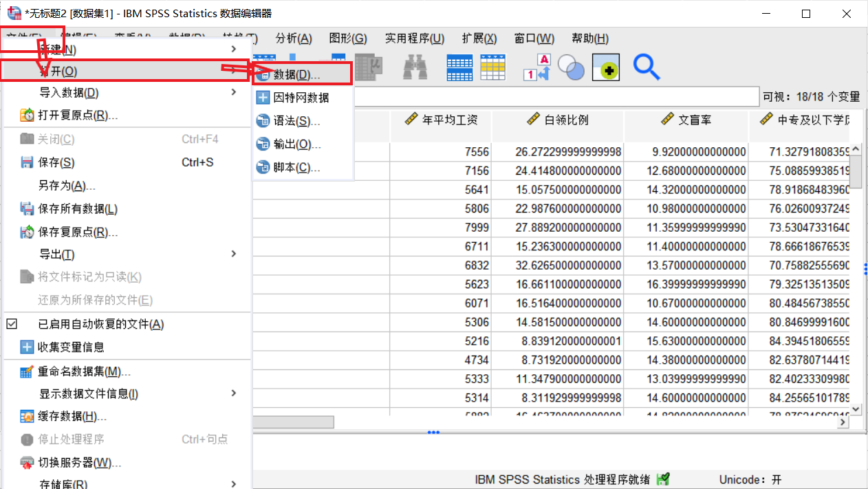
Task: Click the vertical scrollbar thumb
Action: coord(856,172)
